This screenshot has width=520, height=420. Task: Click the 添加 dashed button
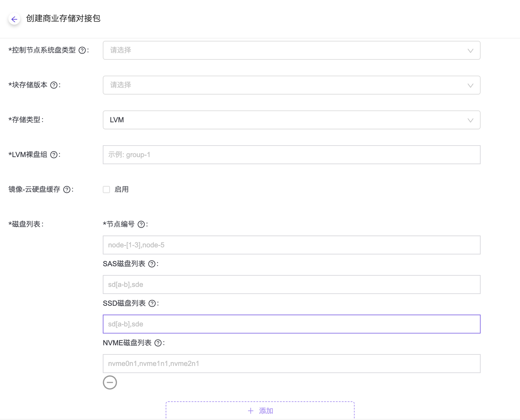[260, 411]
